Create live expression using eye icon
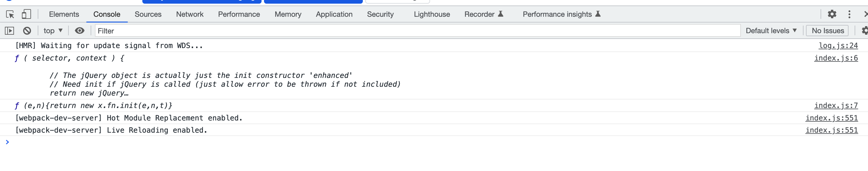 click(79, 31)
